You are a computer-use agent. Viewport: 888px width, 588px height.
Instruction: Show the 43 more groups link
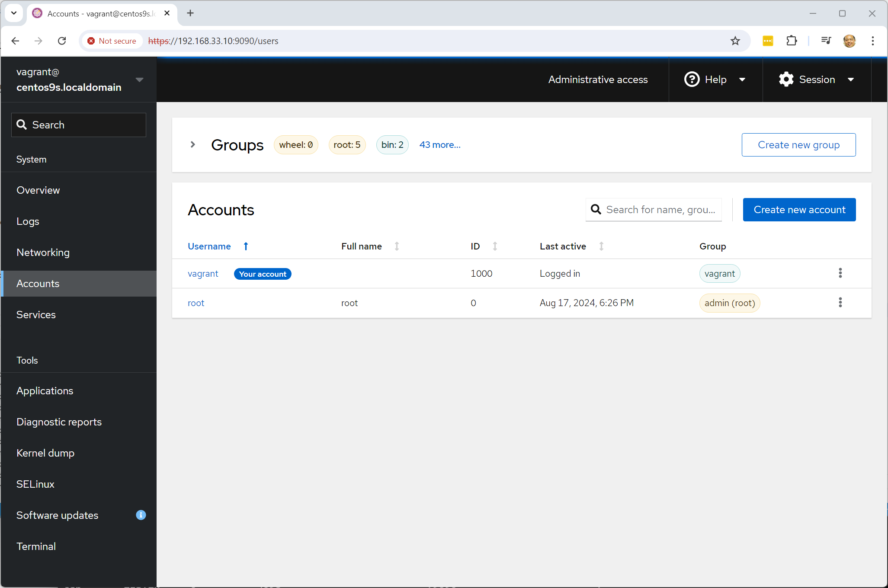[439, 145]
